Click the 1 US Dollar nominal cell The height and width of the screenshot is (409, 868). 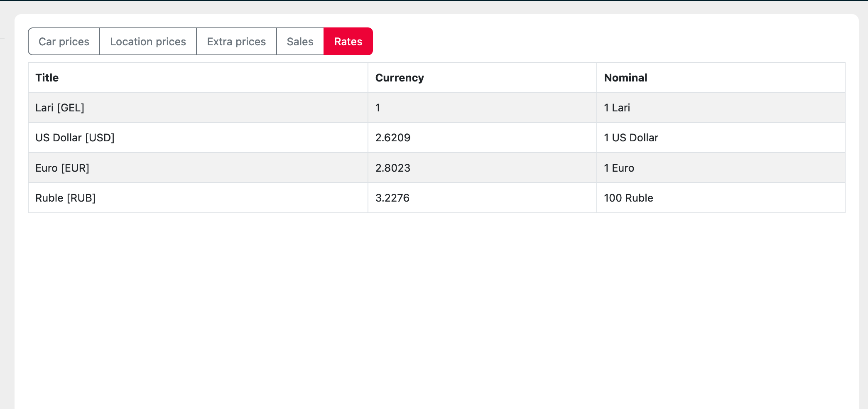click(631, 138)
